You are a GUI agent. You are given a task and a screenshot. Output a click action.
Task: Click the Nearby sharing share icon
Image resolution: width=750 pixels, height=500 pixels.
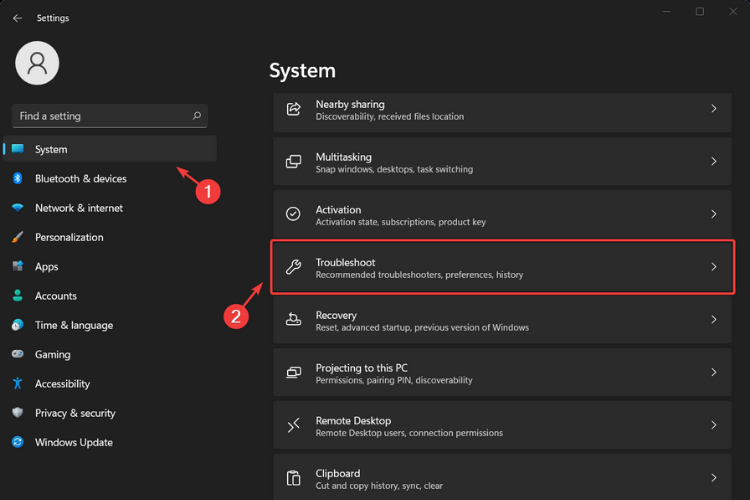(293, 109)
